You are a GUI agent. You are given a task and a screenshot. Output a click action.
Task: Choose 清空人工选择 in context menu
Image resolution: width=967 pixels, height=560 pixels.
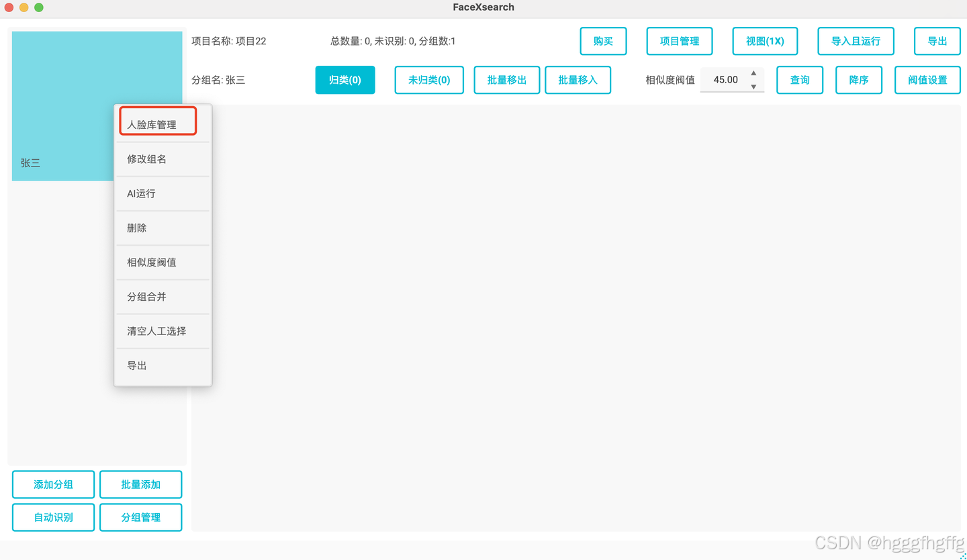163,331
